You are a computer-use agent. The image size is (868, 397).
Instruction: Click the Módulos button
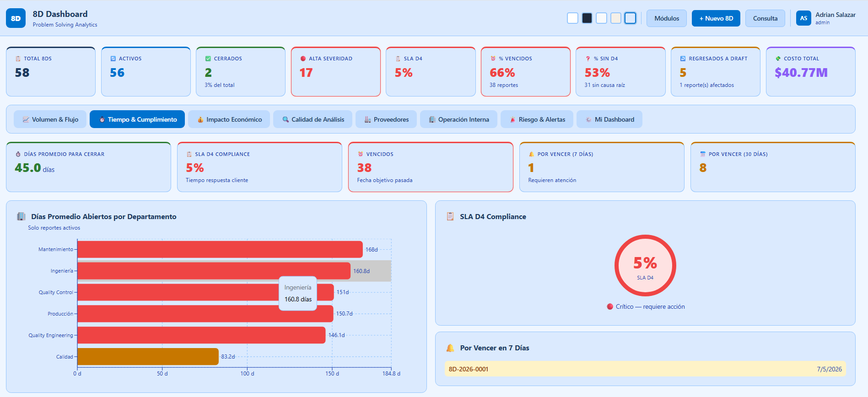click(x=667, y=18)
